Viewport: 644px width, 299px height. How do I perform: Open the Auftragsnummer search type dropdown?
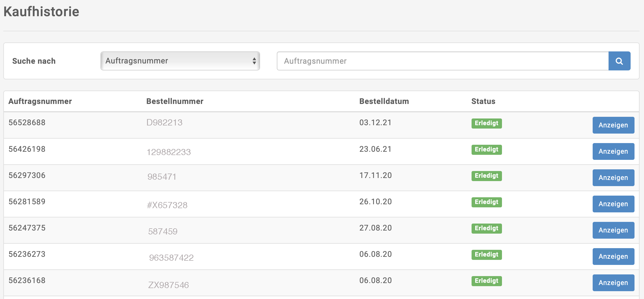coord(180,61)
